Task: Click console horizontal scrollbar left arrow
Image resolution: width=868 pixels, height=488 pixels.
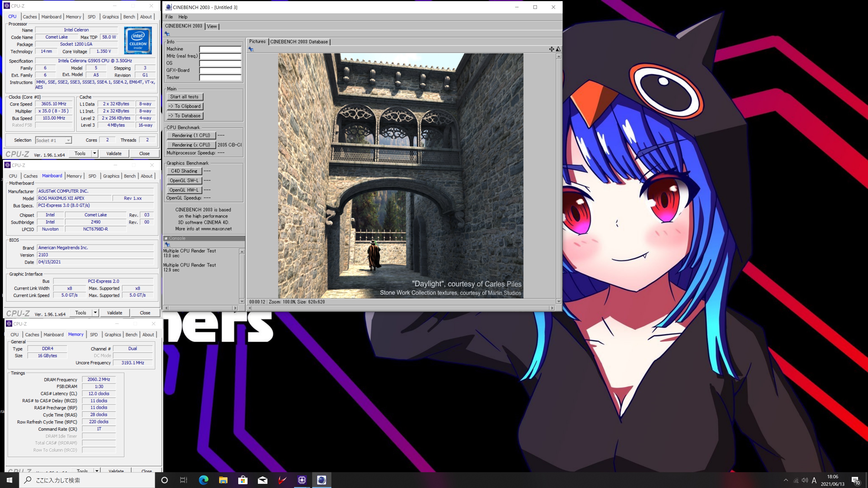Action: point(166,308)
